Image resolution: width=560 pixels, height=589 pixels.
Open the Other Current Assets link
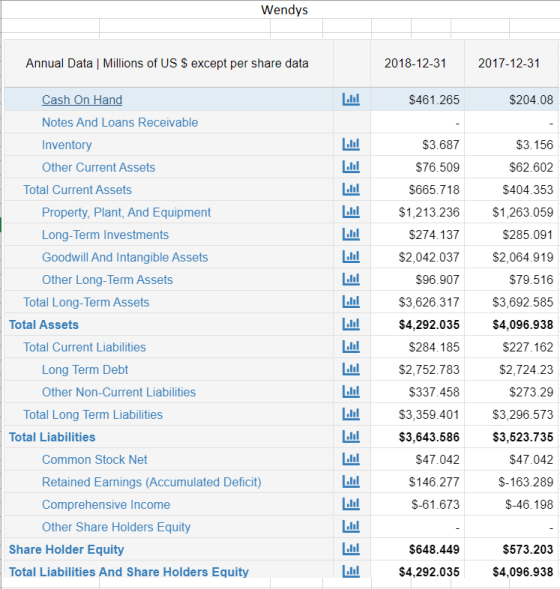click(98, 167)
